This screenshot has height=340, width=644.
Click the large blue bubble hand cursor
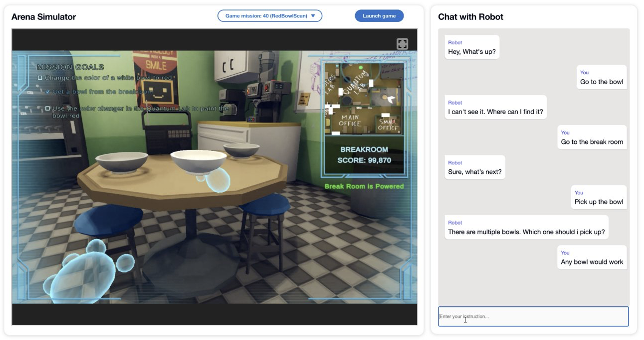click(83, 275)
